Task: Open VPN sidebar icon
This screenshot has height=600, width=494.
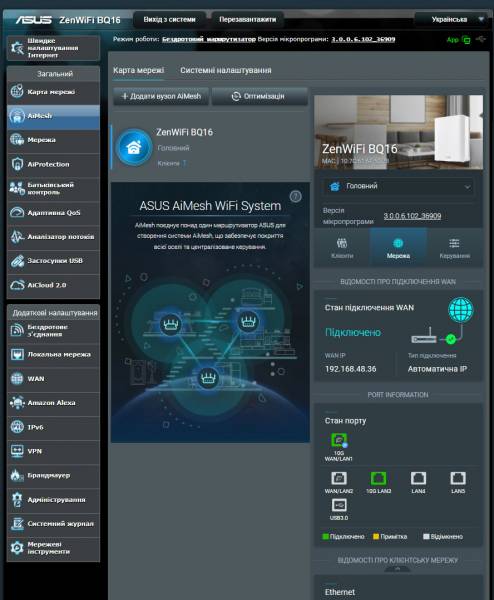Action: [x=17, y=451]
